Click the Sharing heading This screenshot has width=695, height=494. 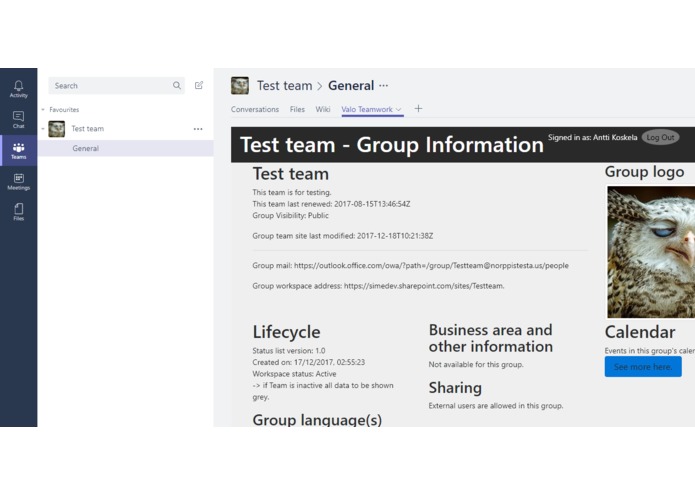(455, 388)
